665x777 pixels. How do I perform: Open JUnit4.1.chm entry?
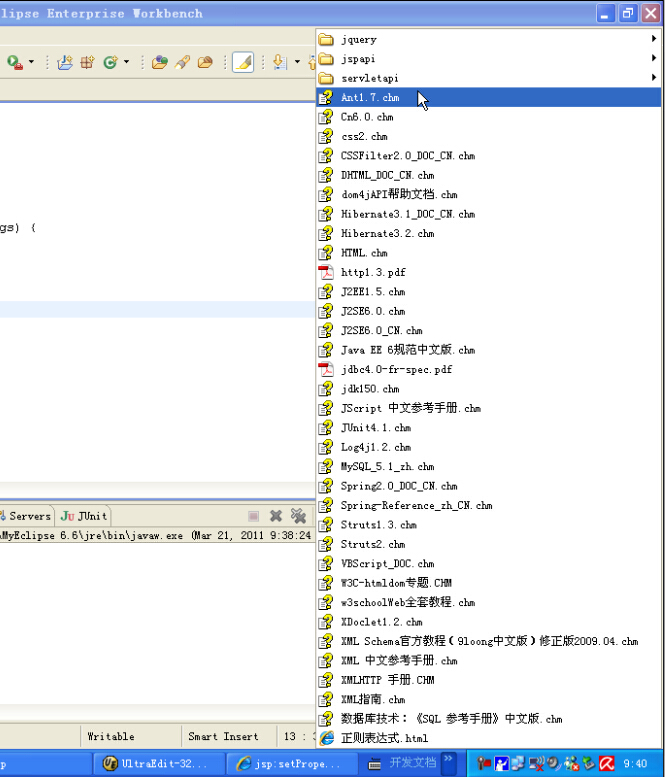click(489, 428)
